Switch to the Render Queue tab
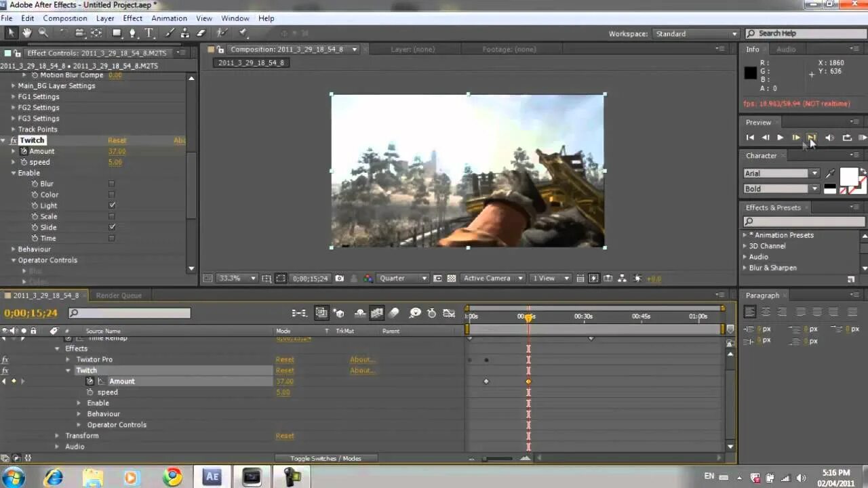 (119, 296)
